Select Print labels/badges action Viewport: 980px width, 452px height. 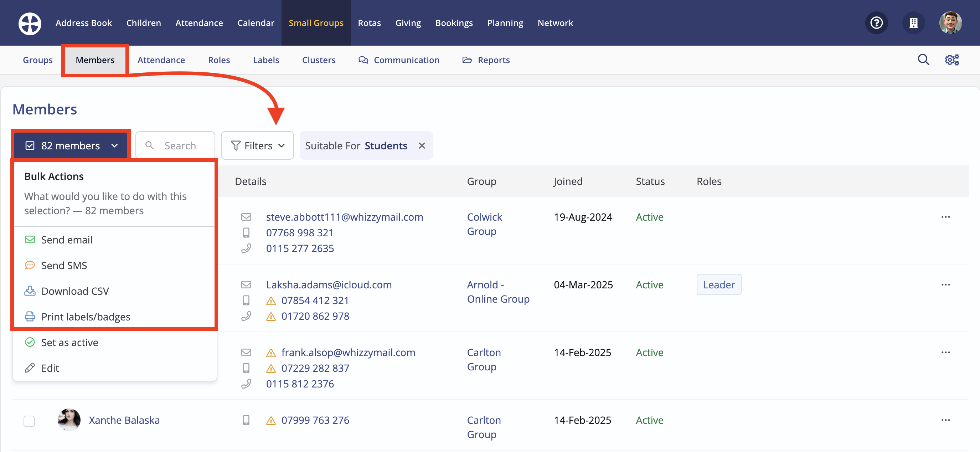point(86,317)
